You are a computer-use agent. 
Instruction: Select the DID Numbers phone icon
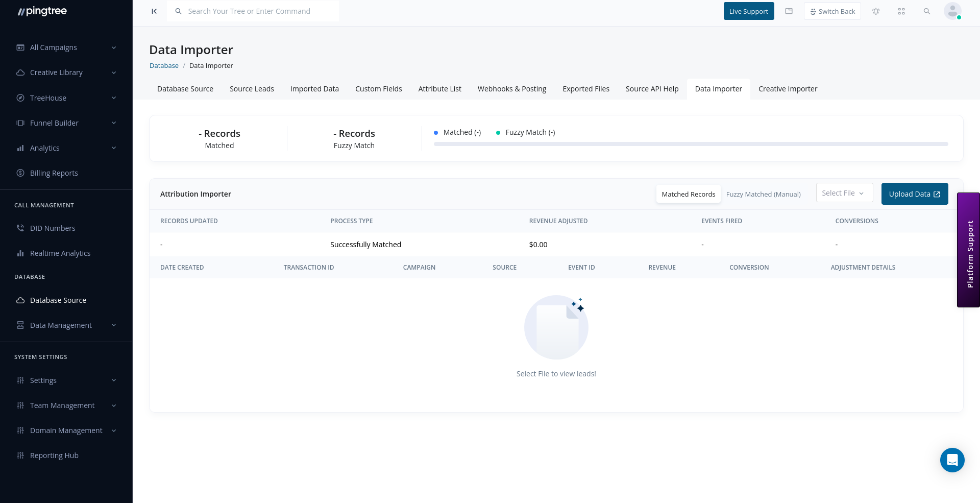coord(20,228)
